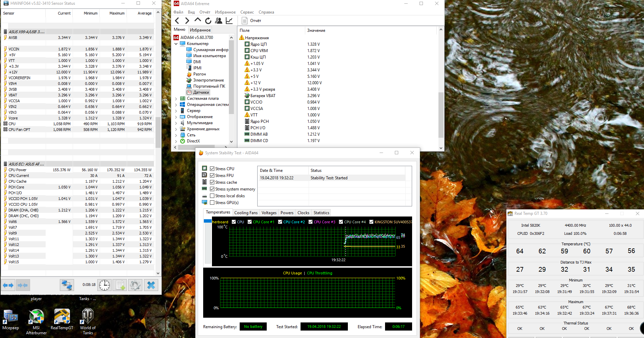The image size is (644, 338).
Task: Go forward in AIDA64 toolbar
Action: tap(187, 21)
